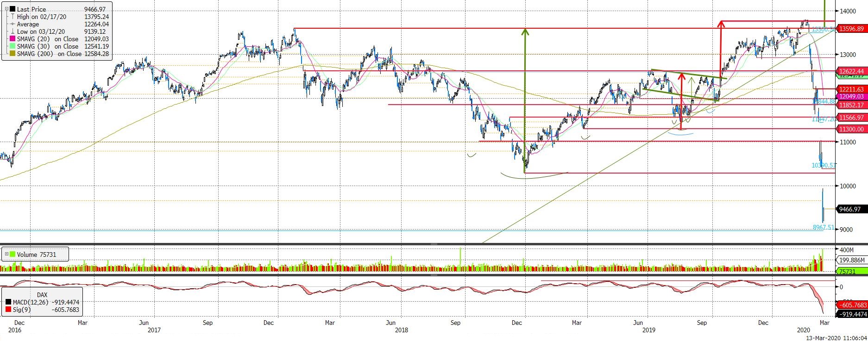Image resolution: width=868 pixels, height=342 pixels.
Task: Click the red 13596.89 price axis label
Action: pos(851,29)
